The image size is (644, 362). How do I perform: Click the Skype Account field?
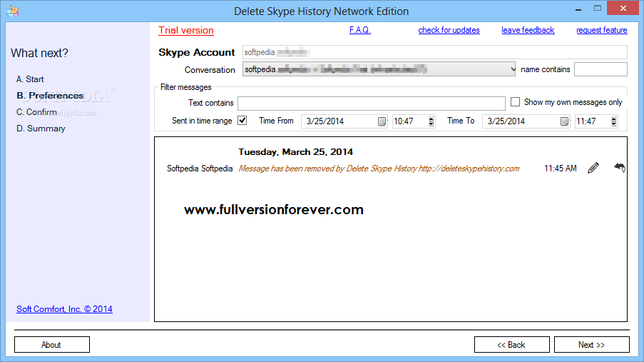point(434,52)
